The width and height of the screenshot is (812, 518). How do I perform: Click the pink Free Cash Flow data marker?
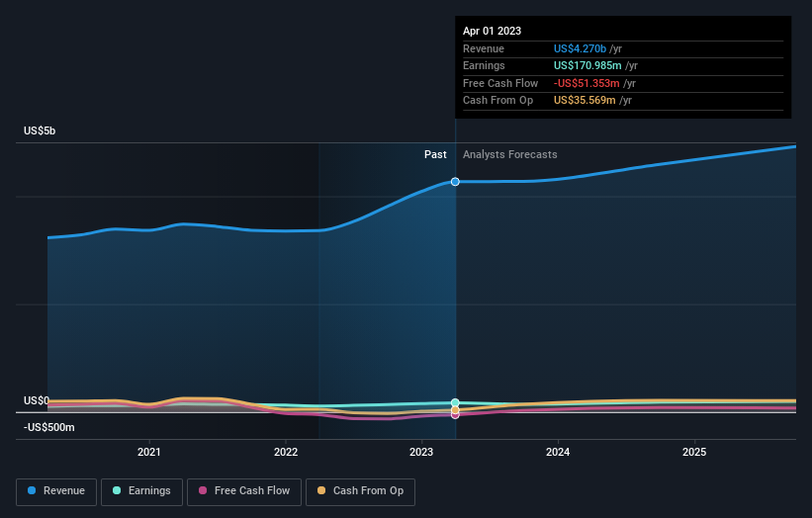point(455,414)
